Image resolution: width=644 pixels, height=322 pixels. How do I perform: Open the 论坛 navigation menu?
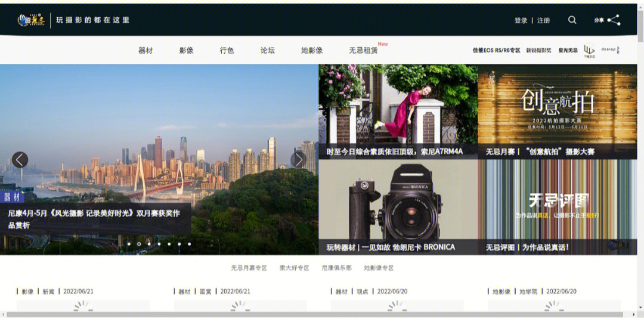coord(267,51)
